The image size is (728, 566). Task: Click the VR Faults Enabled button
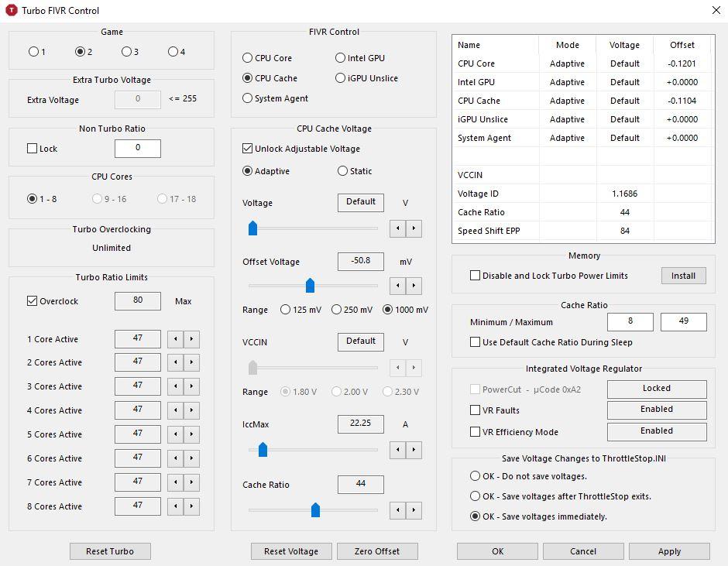[x=657, y=410]
